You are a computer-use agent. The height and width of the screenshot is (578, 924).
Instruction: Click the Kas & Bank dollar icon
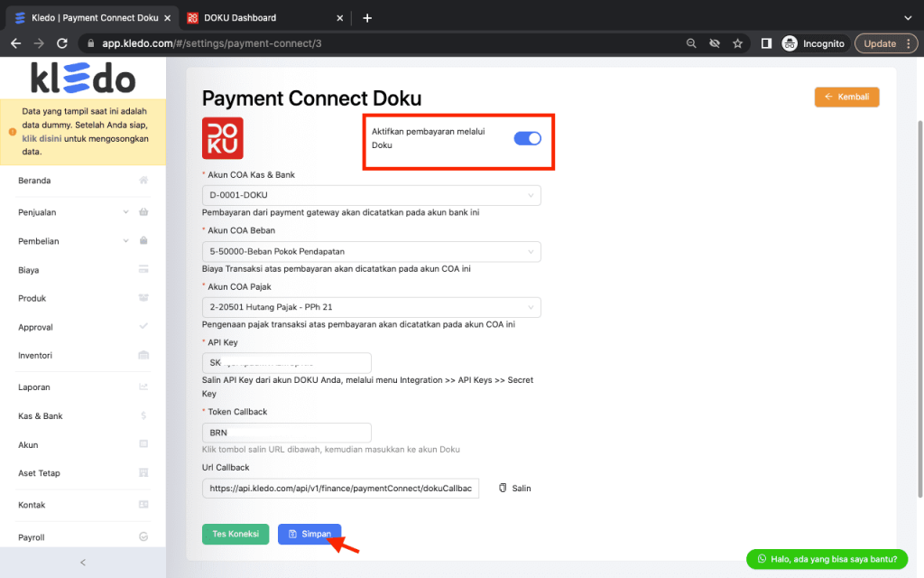click(143, 415)
